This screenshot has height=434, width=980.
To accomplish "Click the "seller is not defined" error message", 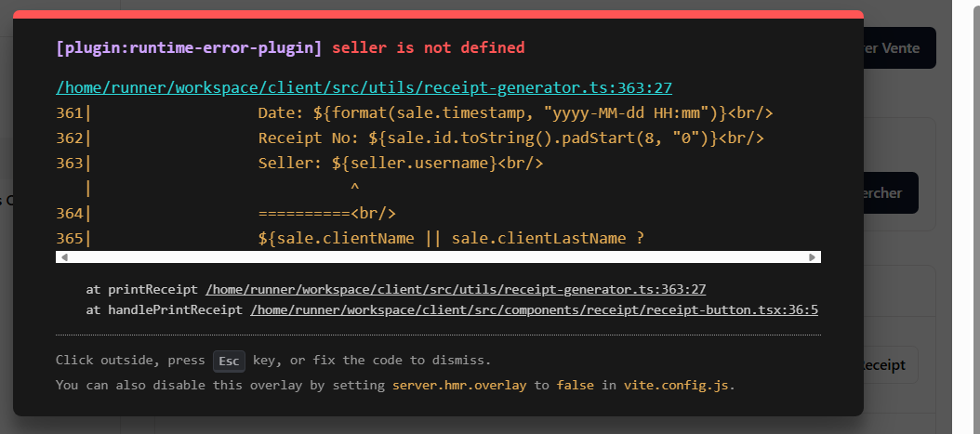I will (428, 47).
